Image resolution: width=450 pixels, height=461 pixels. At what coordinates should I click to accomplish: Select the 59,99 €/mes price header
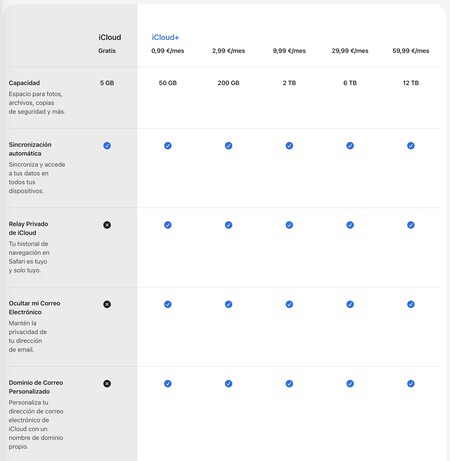pos(411,51)
